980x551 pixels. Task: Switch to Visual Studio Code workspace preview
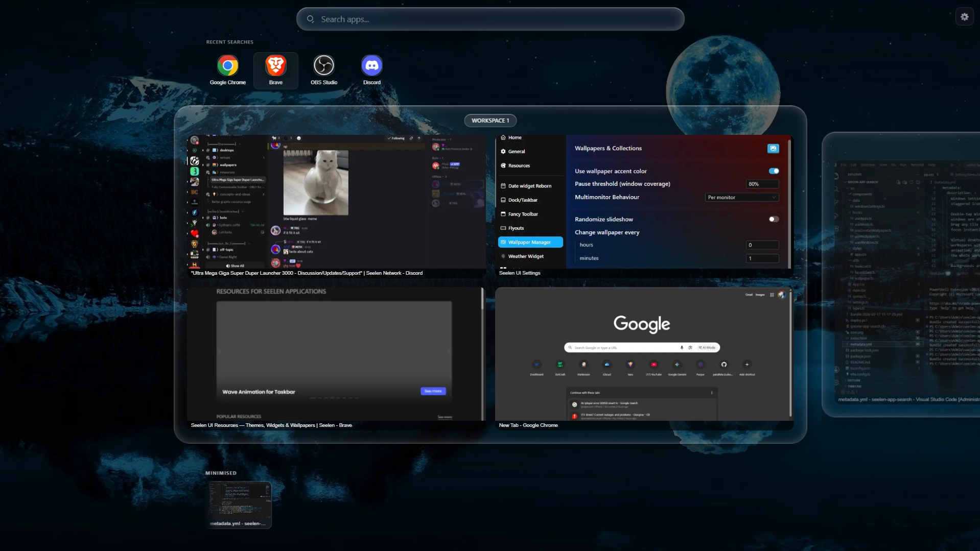point(902,276)
